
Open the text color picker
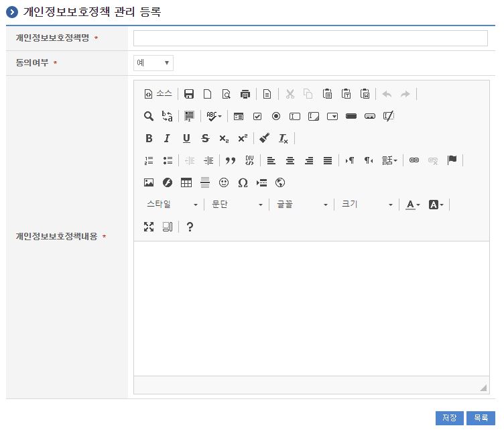coord(413,205)
